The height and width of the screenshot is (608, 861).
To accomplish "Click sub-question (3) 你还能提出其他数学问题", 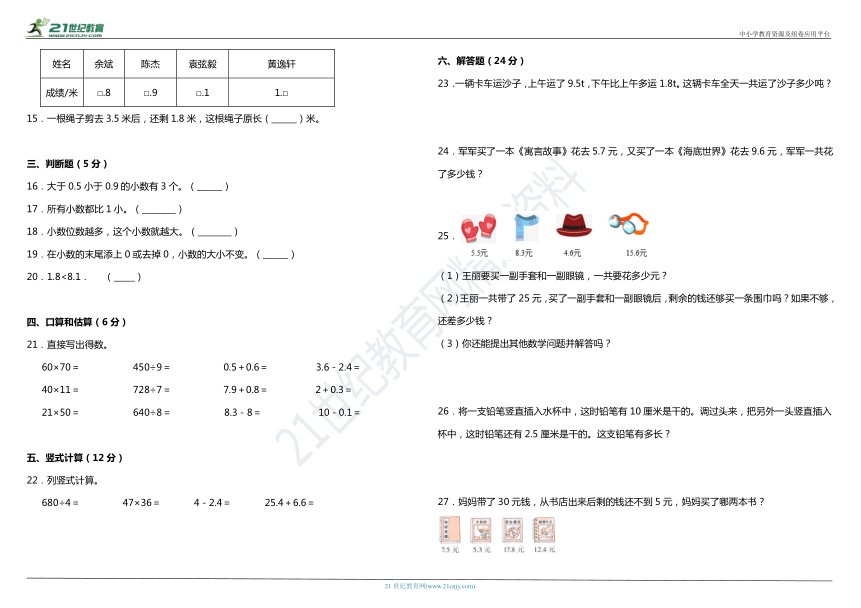I will (x=525, y=343).
